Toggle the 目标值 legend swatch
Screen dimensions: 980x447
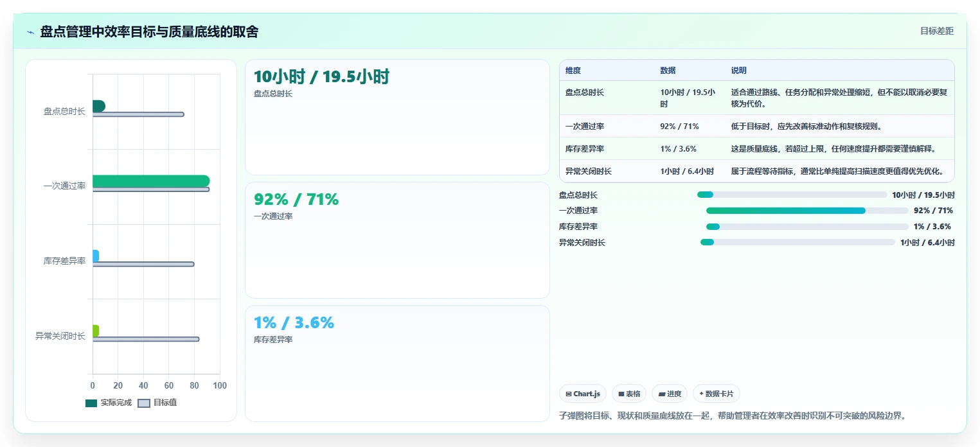[x=144, y=403]
